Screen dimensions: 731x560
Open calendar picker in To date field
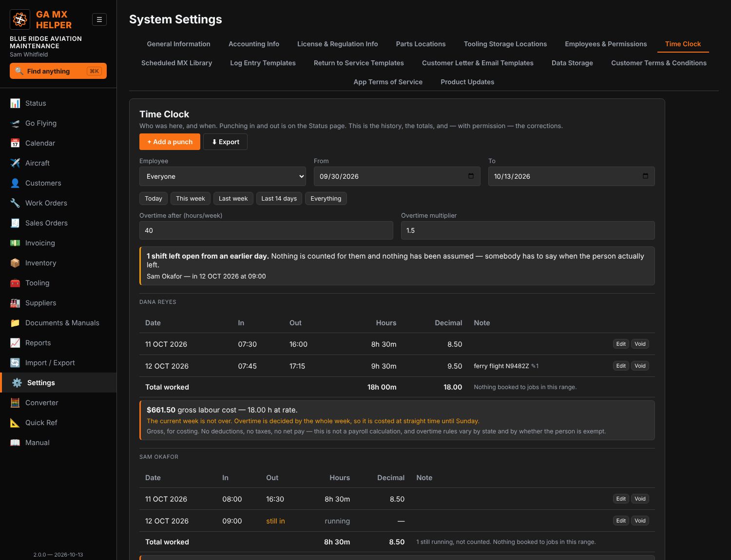[x=645, y=176]
